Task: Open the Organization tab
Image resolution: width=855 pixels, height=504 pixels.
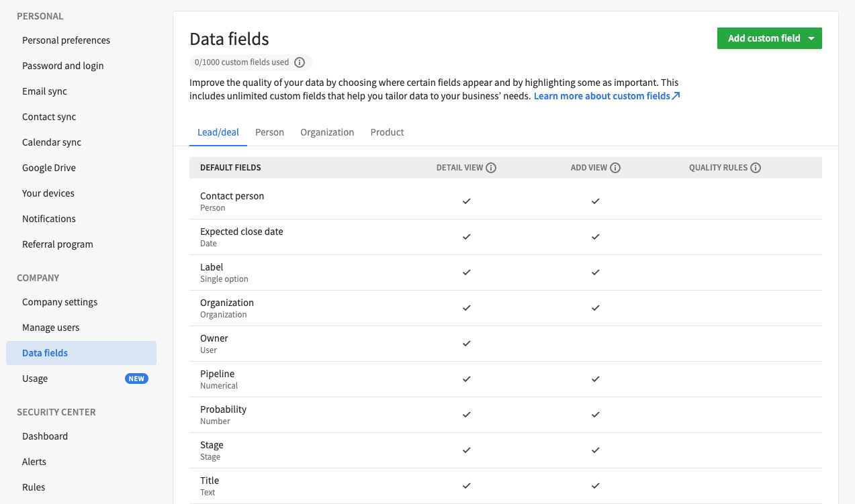Action: coord(327,132)
